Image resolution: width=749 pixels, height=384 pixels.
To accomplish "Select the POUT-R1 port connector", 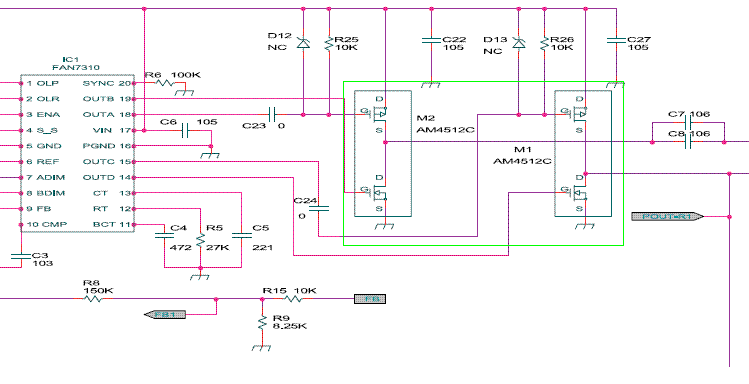I will (x=667, y=217).
